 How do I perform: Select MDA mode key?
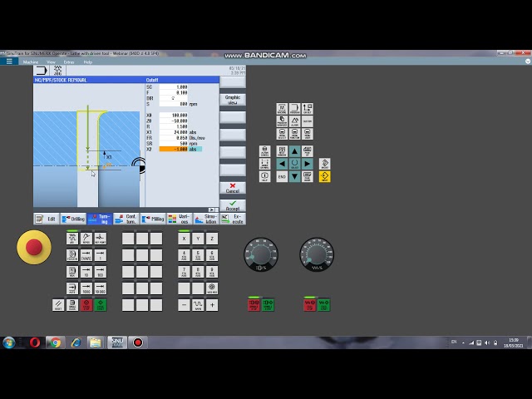coord(72,272)
